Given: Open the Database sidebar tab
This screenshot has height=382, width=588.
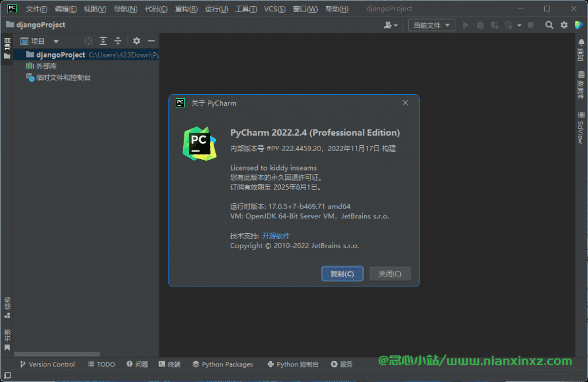Looking at the screenshot, I should pos(581,85).
